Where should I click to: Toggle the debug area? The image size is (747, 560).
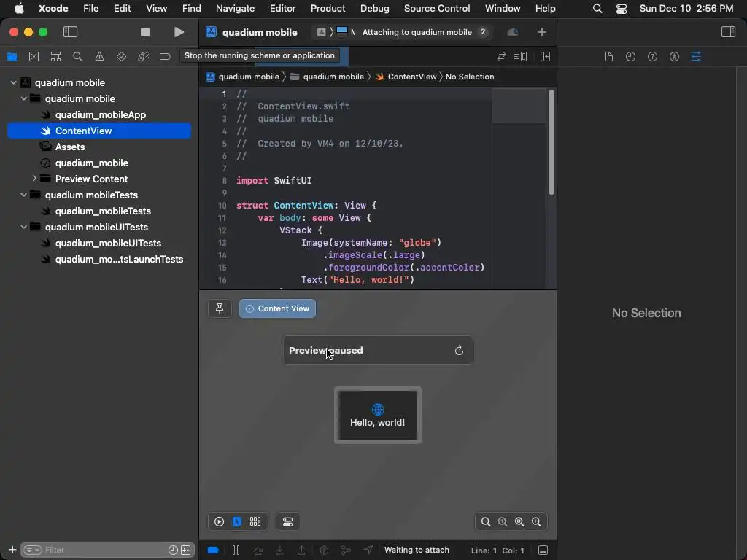click(x=543, y=551)
